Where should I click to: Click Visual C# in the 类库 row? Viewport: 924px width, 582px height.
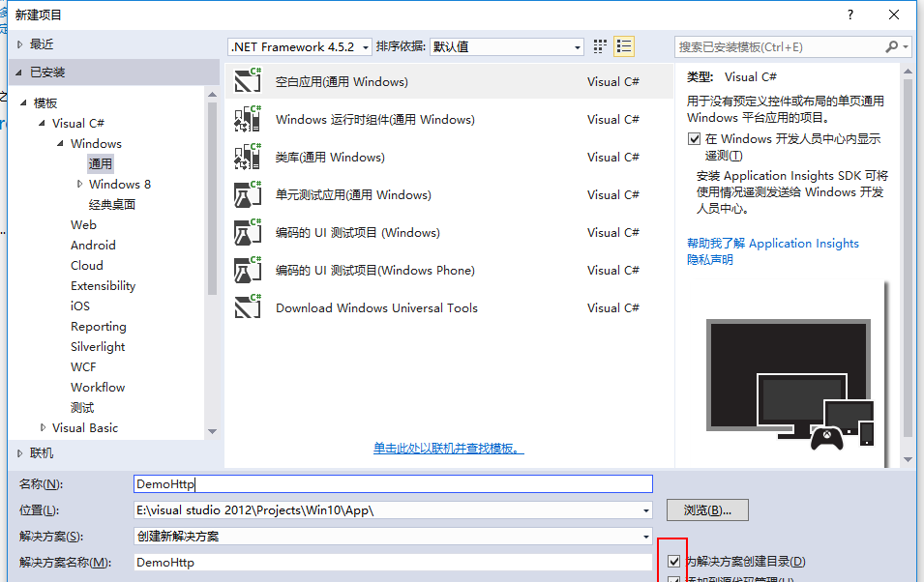click(x=612, y=157)
